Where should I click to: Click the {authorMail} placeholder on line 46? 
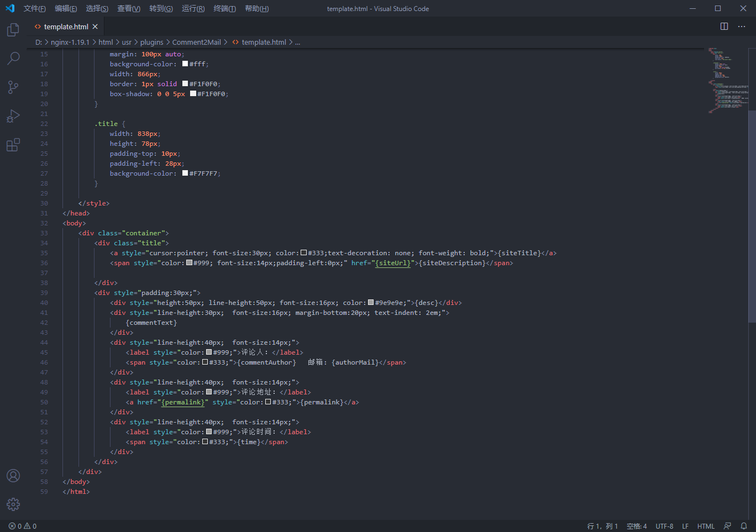[355, 362]
